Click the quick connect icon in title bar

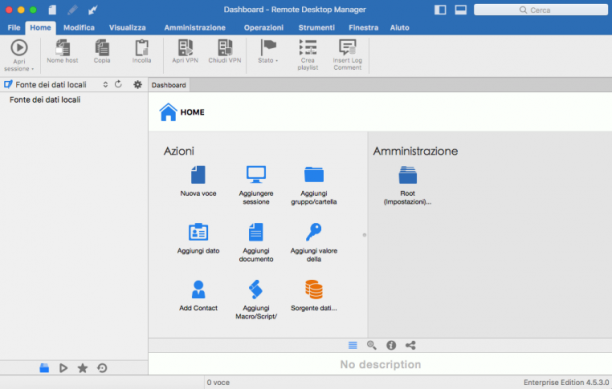click(93, 10)
